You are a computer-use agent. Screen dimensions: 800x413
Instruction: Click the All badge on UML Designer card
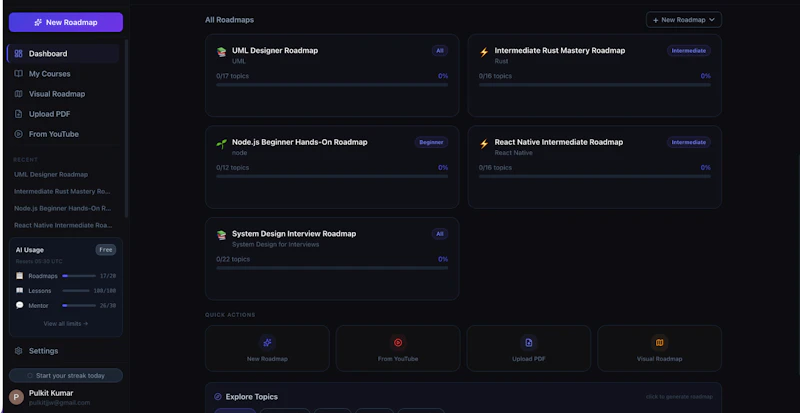(x=440, y=51)
